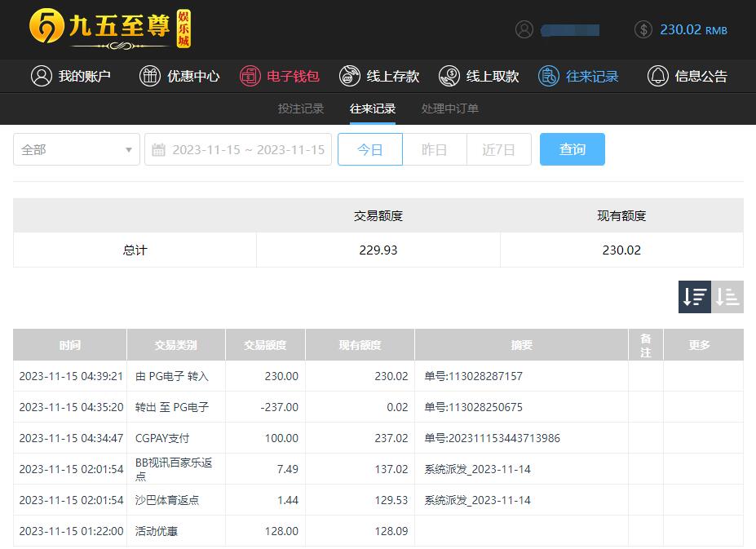Click timestamp 2023-11-15 04:34:47
This screenshot has width=756, height=549.
(x=71, y=438)
